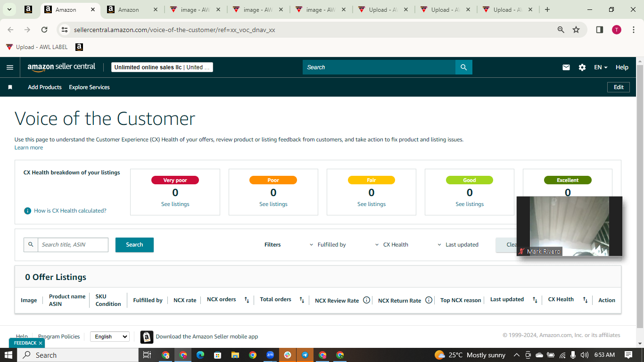Image resolution: width=644 pixels, height=362 pixels.
Task: Sort by NCX orders arrows
Action: coord(247,300)
